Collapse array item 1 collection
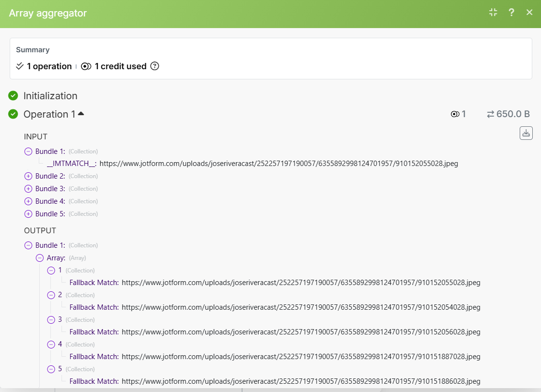Viewport: 541px width, 392px height. tap(51, 271)
